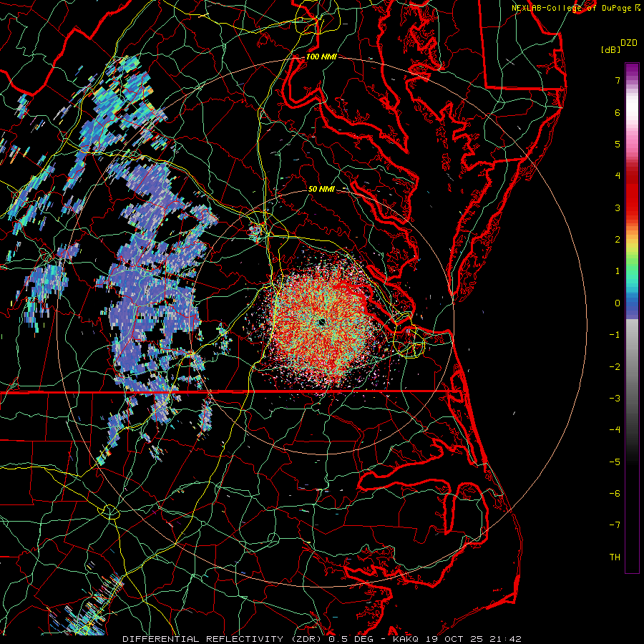Click the radar product title at bottom
The image size is (644, 644).
click(x=322, y=639)
